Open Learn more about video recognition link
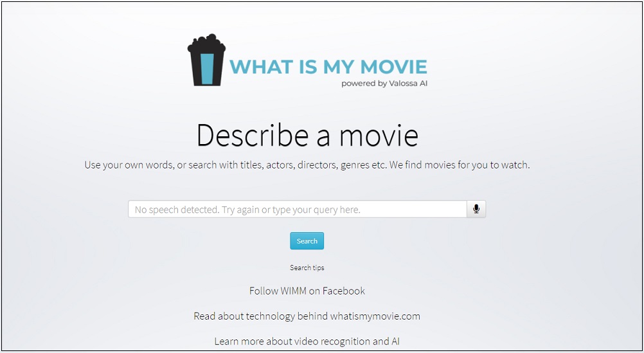The image size is (644, 353). (x=307, y=341)
